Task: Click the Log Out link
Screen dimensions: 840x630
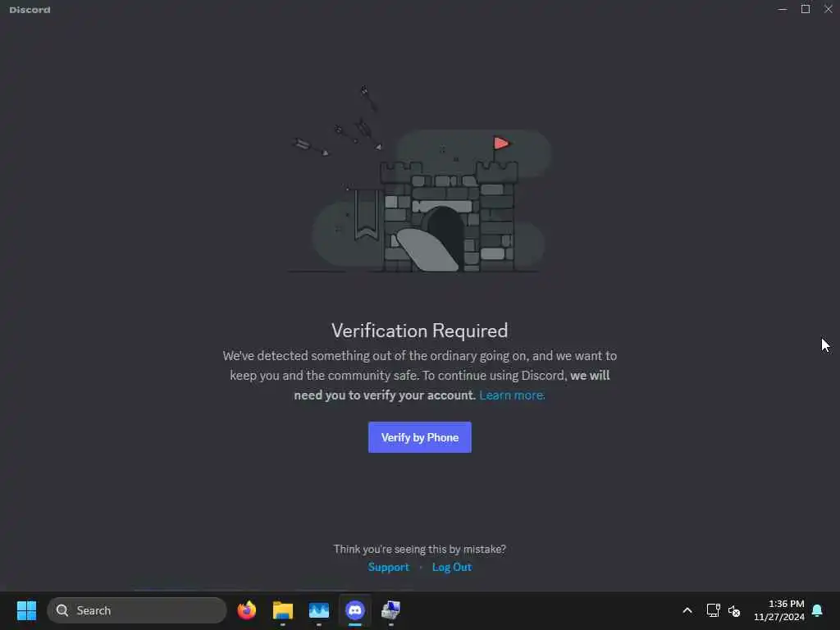Action: 452,568
